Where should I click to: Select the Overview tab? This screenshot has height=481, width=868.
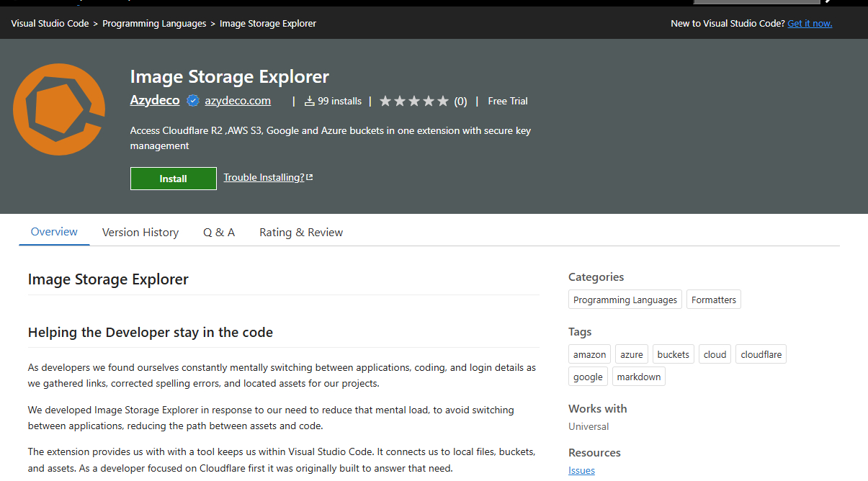point(54,232)
